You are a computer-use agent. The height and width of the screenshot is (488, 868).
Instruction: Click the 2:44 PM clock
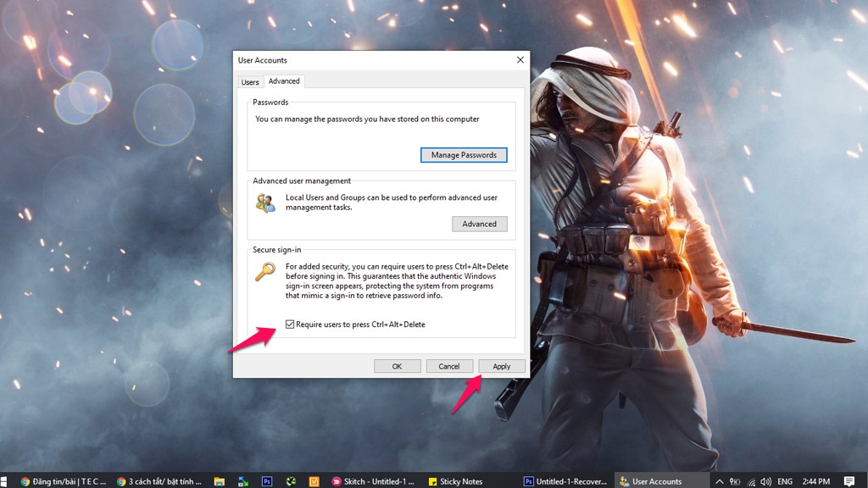click(816, 481)
